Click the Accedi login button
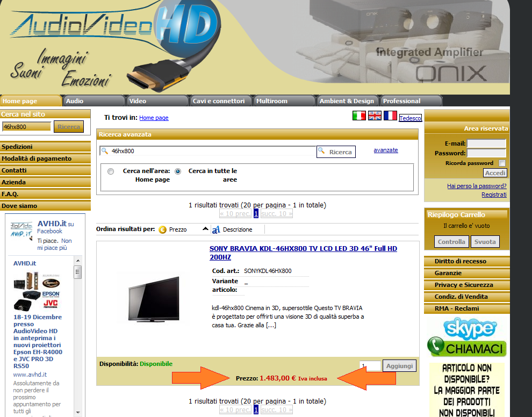 (x=495, y=173)
